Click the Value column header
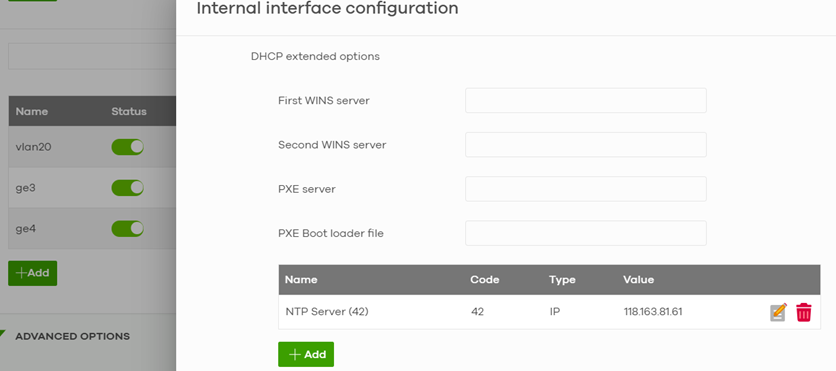The height and width of the screenshot is (371, 836). point(638,280)
